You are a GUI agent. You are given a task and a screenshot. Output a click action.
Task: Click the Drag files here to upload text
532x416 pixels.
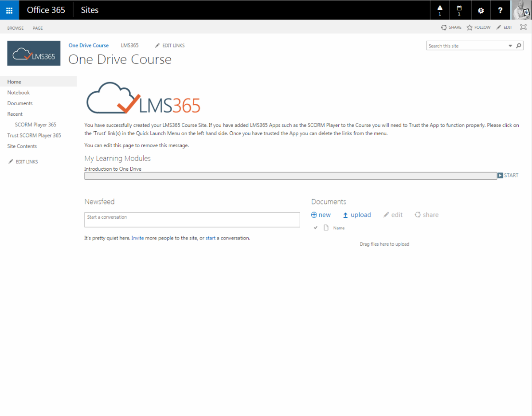click(x=384, y=244)
